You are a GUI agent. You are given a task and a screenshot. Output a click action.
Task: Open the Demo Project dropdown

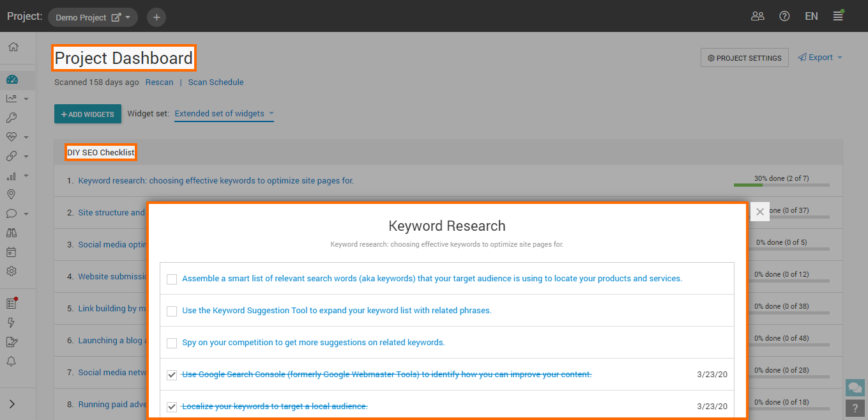[93, 17]
